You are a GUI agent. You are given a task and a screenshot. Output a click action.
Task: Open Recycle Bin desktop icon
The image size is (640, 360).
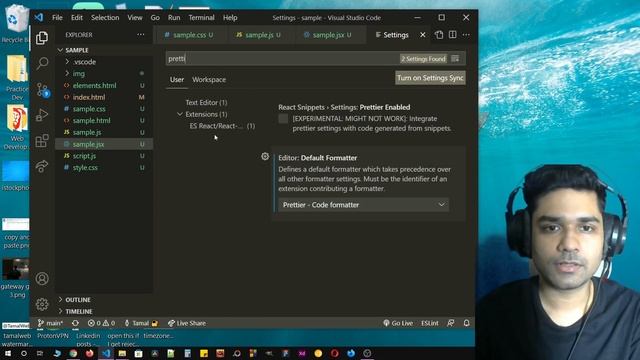[16, 23]
